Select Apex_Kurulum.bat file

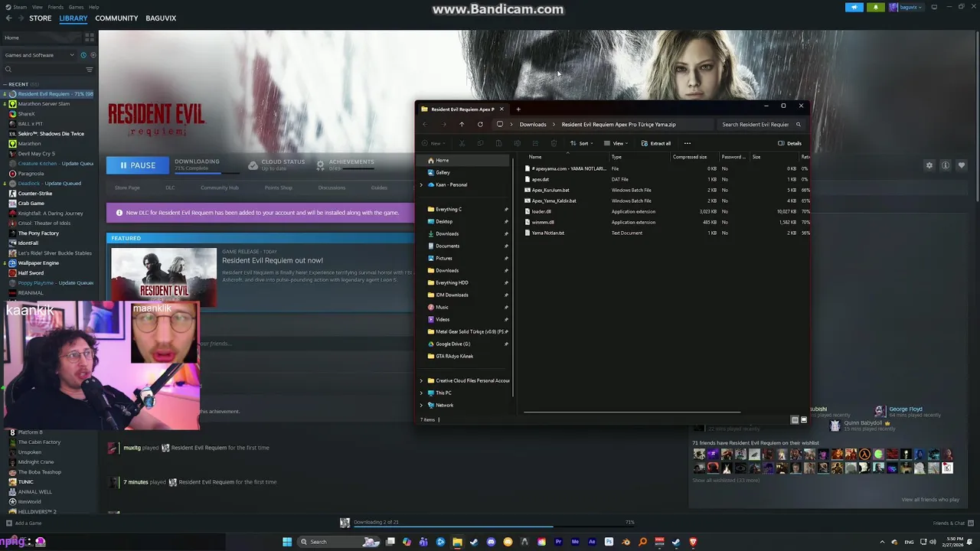coord(550,190)
